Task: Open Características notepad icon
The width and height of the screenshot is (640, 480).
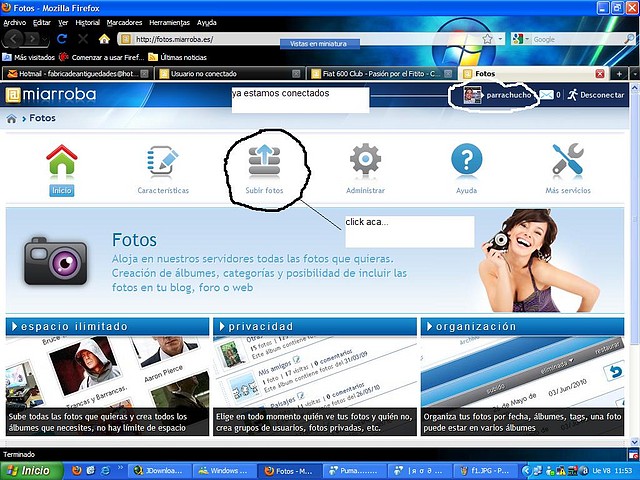Action: 162,160
